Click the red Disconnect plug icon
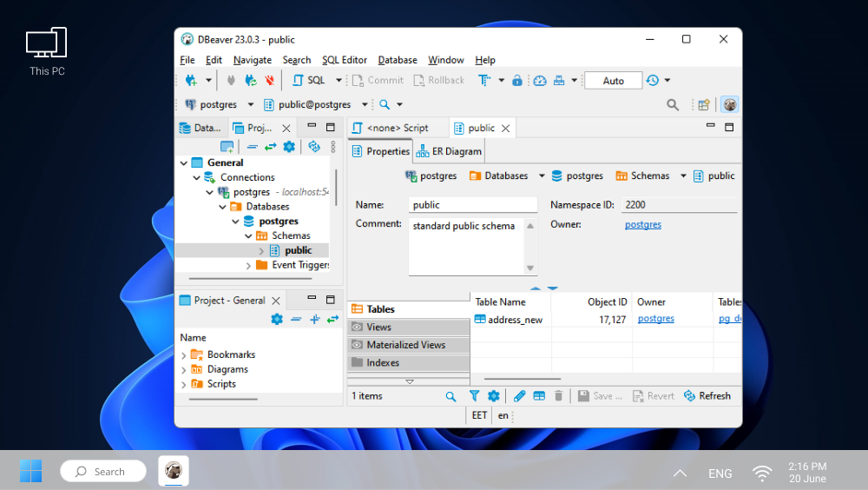The height and width of the screenshot is (490, 868). [270, 81]
